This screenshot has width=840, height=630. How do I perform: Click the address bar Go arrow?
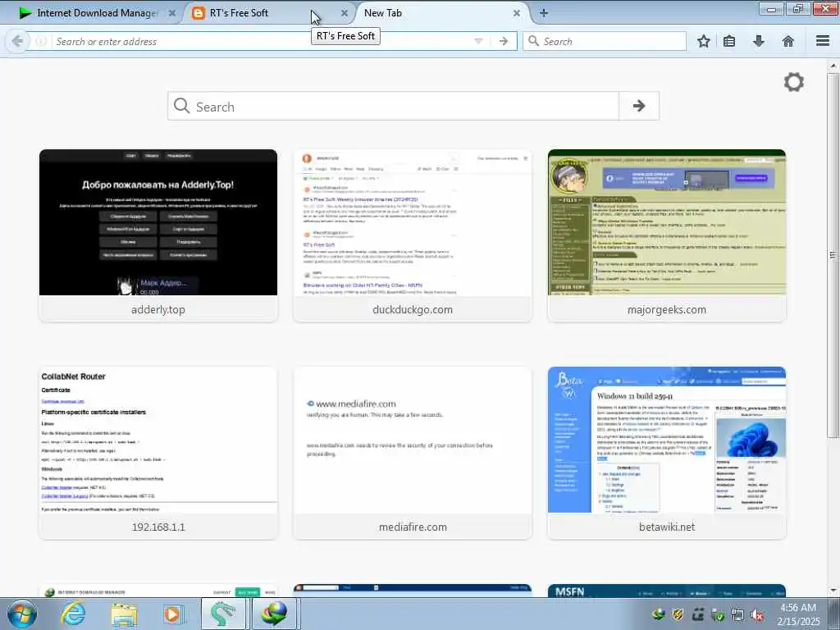point(504,41)
